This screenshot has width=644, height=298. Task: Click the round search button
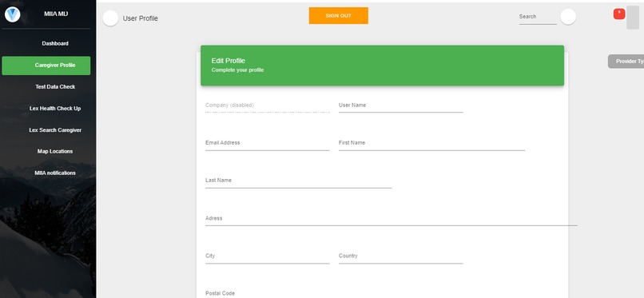(x=568, y=17)
